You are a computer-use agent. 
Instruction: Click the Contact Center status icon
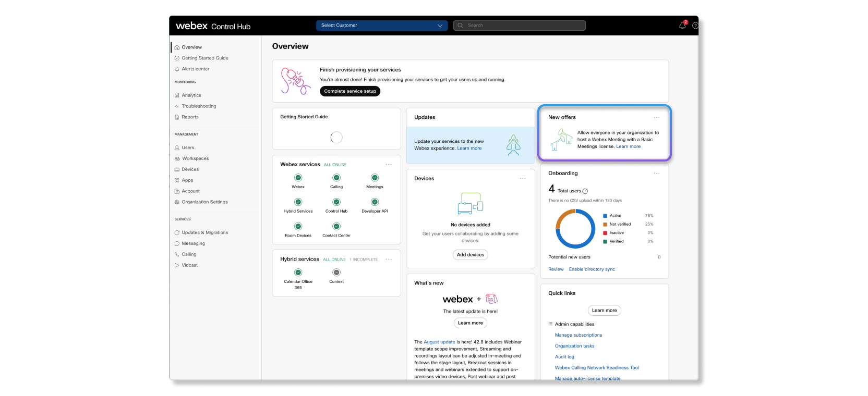tap(336, 226)
